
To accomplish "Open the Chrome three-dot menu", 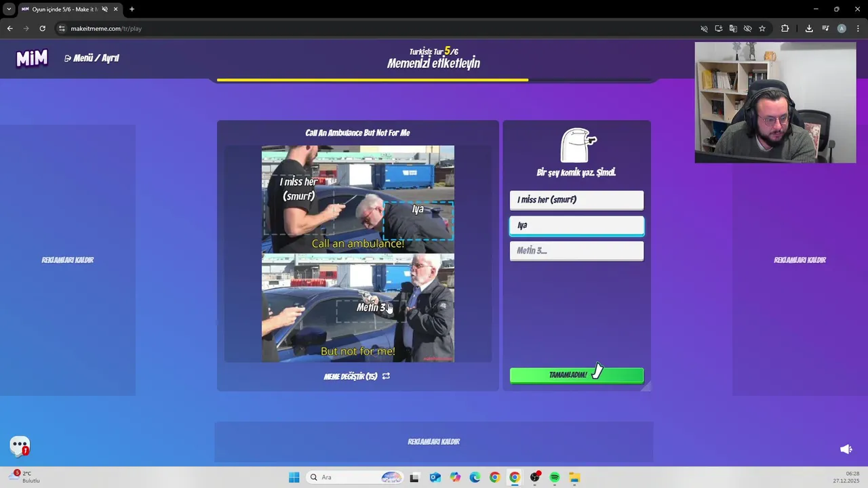I will (x=858, y=28).
